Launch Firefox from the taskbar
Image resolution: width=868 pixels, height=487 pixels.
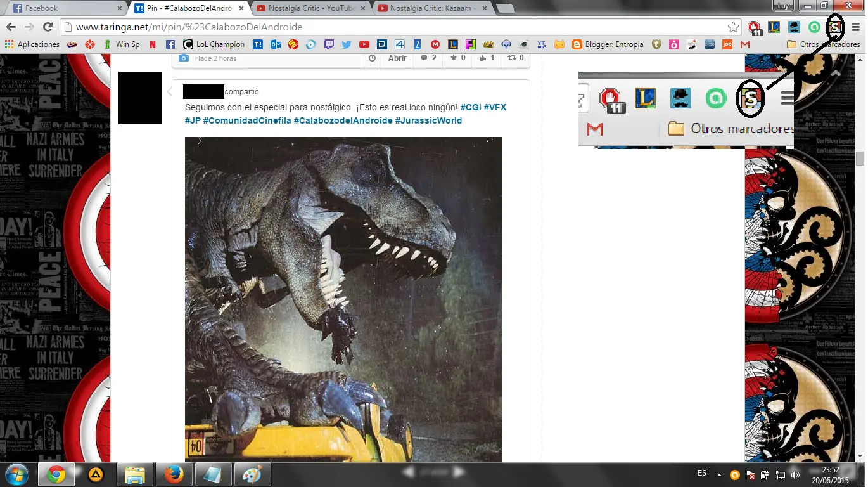click(x=174, y=474)
